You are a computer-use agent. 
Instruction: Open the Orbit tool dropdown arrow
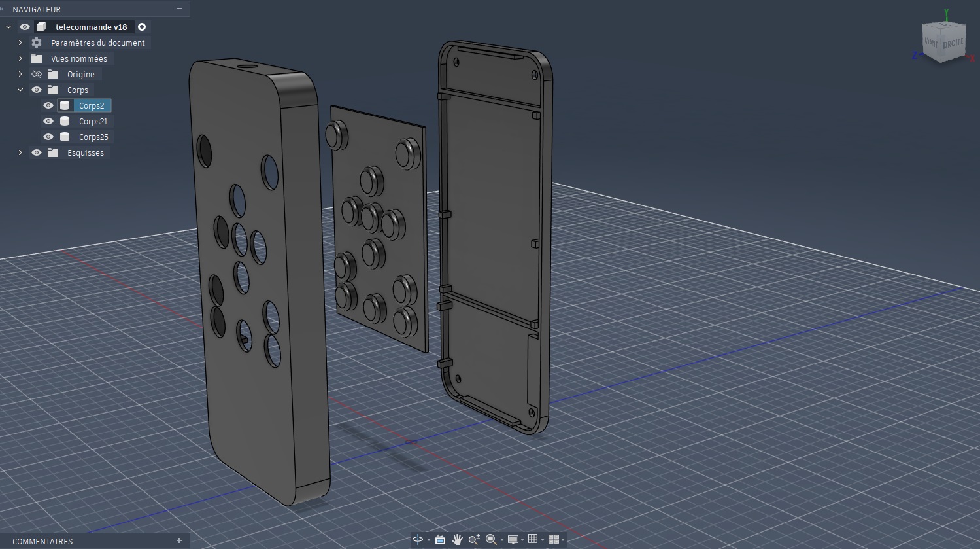point(428,540)
